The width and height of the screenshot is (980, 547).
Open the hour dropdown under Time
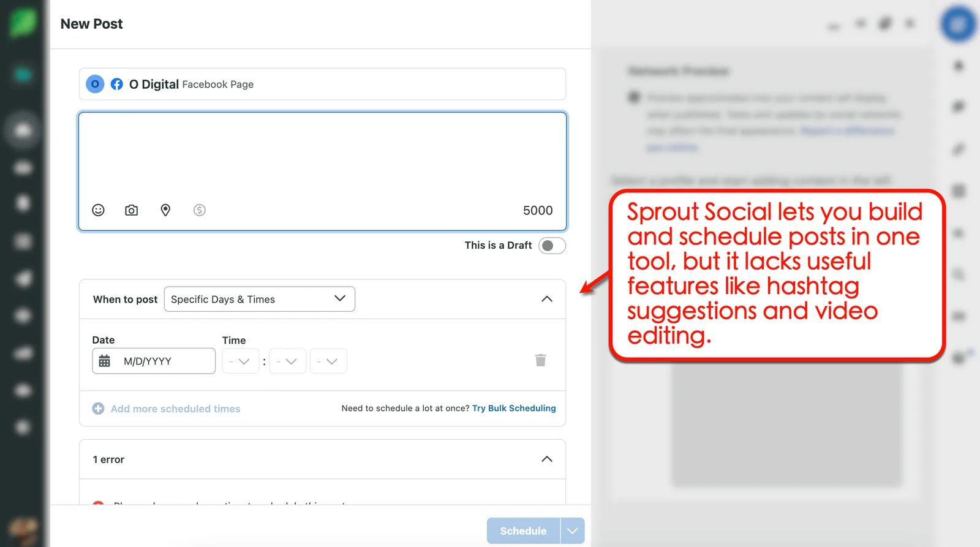(x=240, y=361)
